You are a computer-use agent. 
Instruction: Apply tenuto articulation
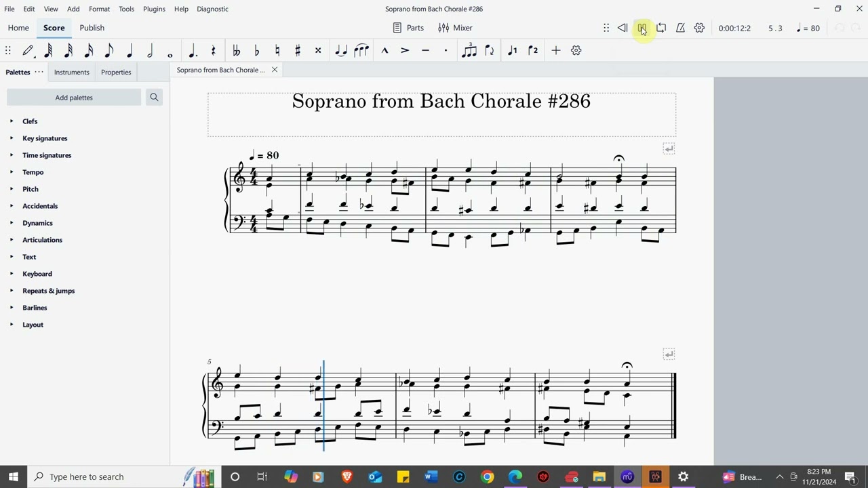pyautogui.click(x=425, y=50)
